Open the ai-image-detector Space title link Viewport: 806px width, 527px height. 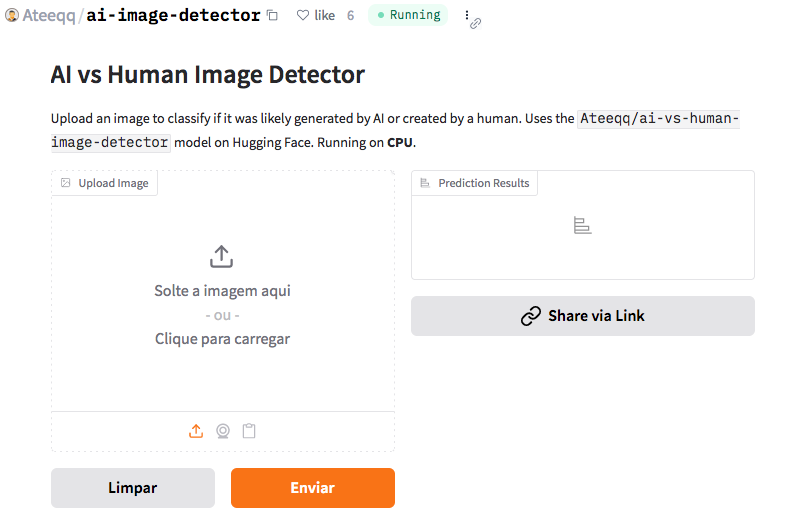tap(173, 16)
